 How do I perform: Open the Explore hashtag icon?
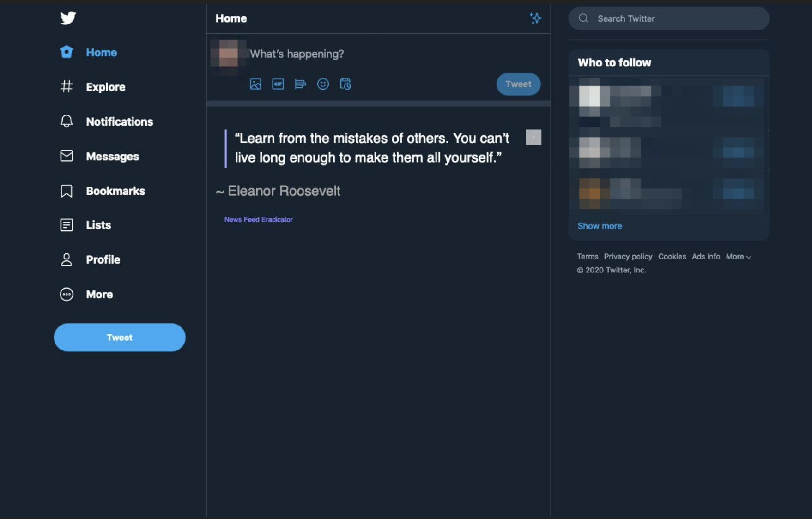tap(67, 86)
